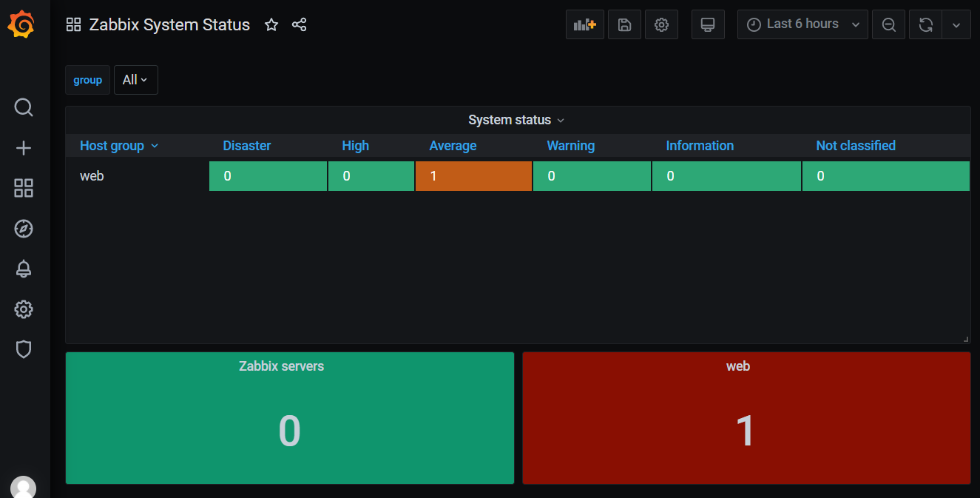This screenshot has height=498, width=980.
Task: Click the green High cell showing 0
Action: tap(371, 176)
